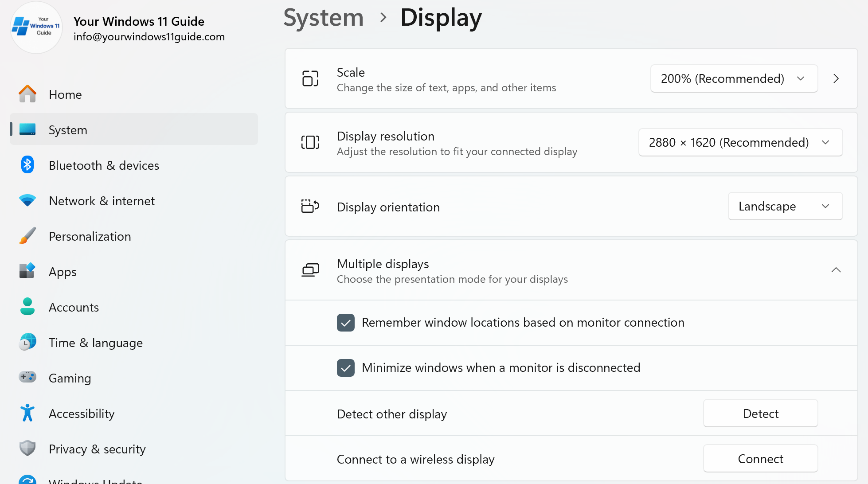Click the Gaming controller icon
The height and width of the screenshot is (484, 868).
27,377
